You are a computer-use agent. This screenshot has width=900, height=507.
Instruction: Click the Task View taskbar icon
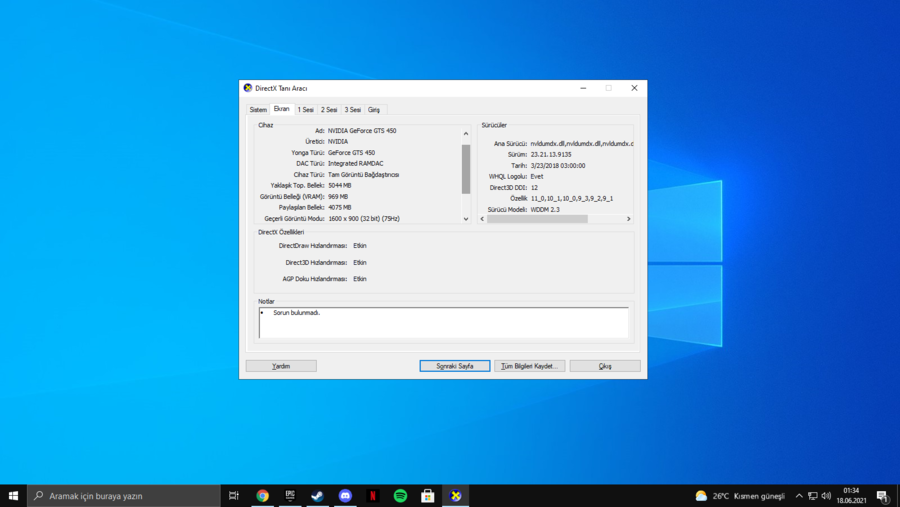pyautogui.click(x=234, y=496)
